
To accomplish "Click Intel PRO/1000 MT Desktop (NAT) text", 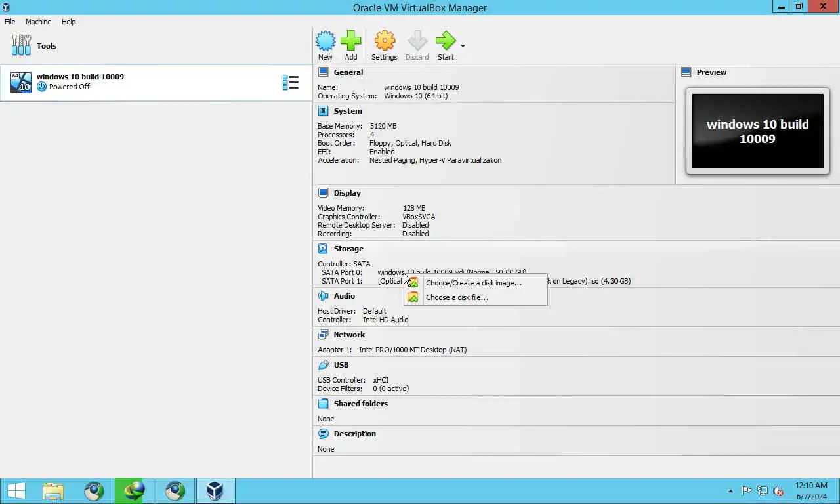I will (413, 350).
